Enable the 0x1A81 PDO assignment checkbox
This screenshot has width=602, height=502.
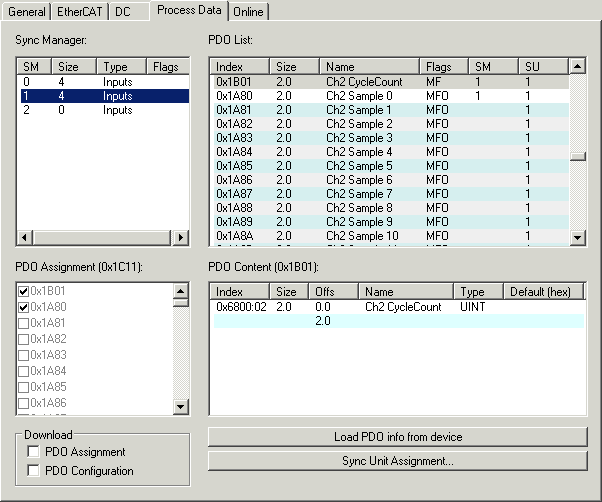23,323
